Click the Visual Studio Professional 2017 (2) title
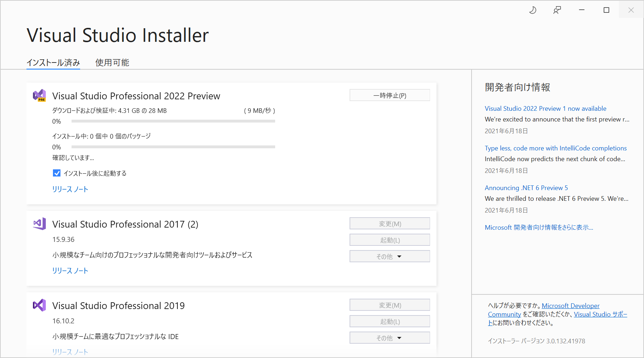 (125, 224)
